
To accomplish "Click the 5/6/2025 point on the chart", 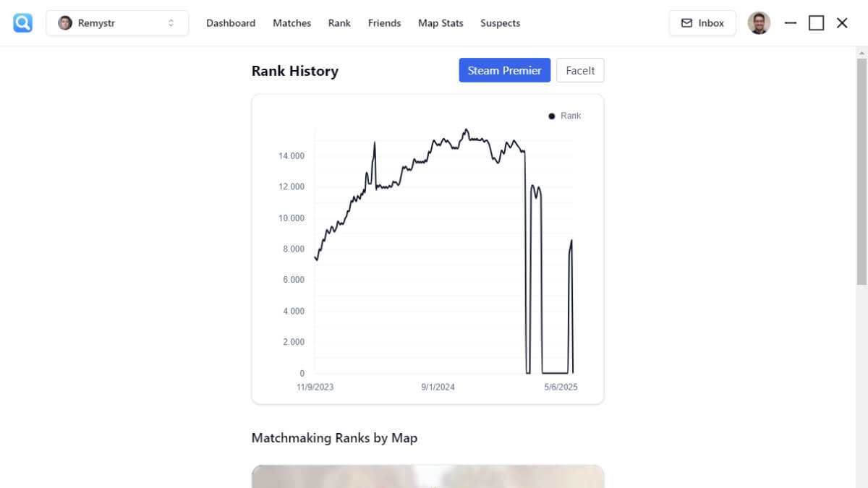I will [x=561, y=387].
